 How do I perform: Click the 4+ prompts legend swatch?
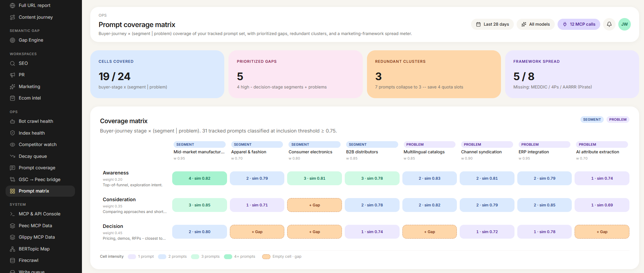coord(228,257)
